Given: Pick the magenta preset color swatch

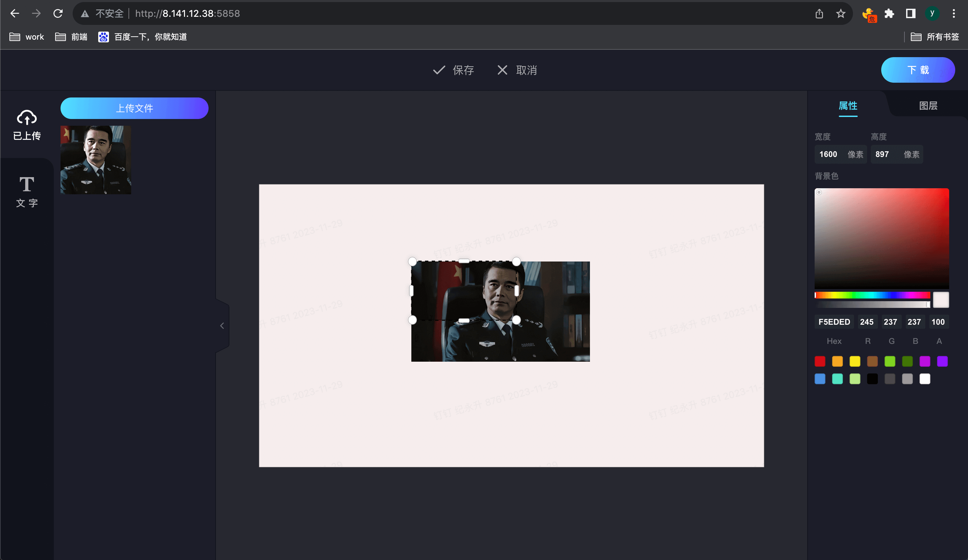Looking at the screenshot, I should click(925, 361).
